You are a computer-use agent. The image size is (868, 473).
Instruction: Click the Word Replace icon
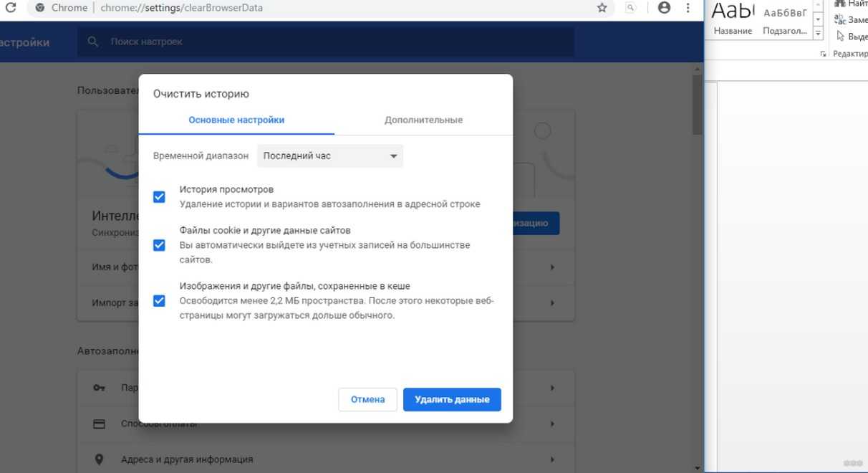840,20
